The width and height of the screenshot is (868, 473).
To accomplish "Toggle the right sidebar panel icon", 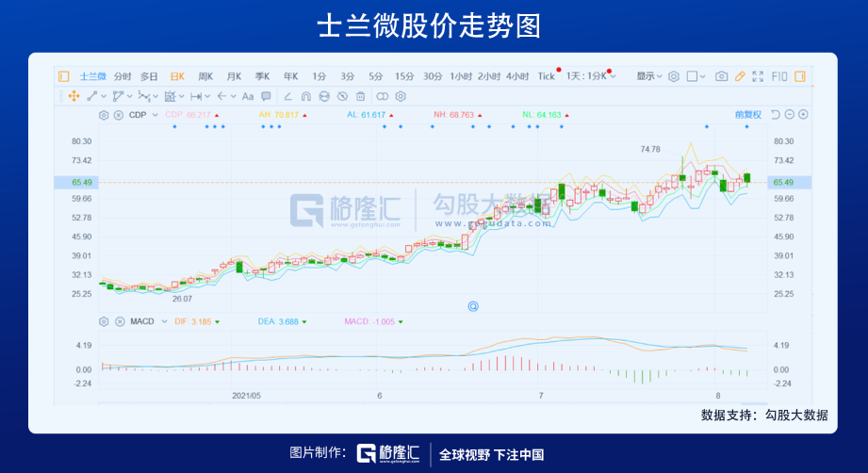I will pos(800,76).
